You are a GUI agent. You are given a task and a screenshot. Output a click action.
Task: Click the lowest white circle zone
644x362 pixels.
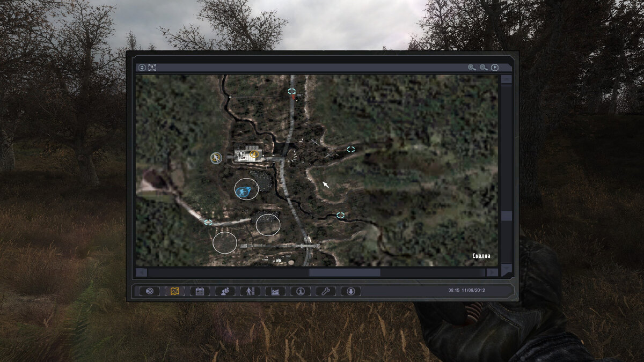225,242
